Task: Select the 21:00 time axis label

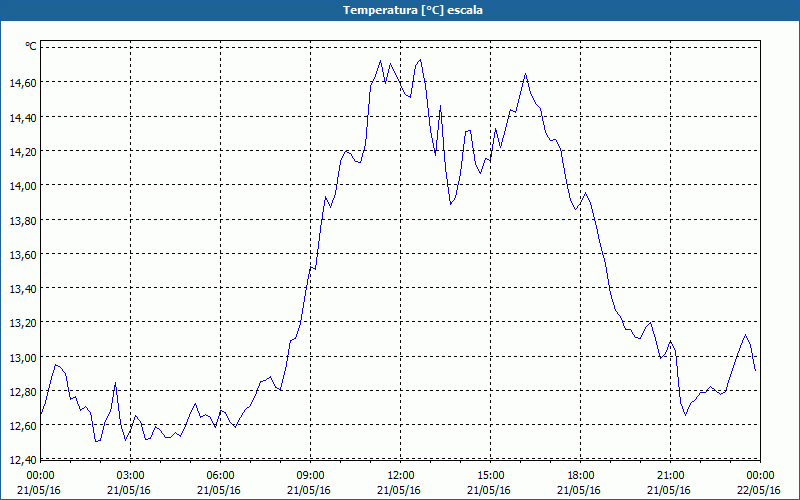Action: 670,476
